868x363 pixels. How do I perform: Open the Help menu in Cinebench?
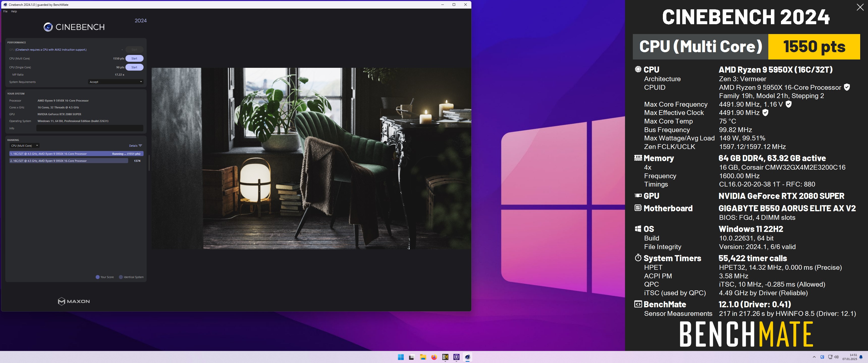14,11
